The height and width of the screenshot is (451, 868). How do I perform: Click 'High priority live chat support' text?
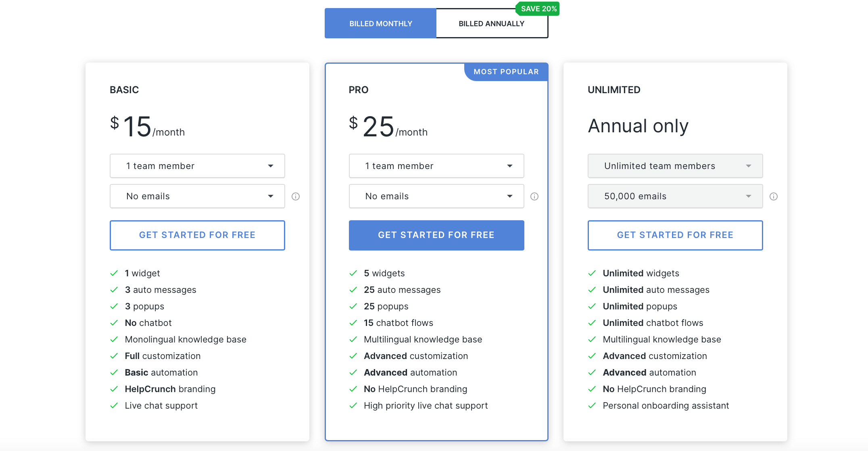pos(426,405)
